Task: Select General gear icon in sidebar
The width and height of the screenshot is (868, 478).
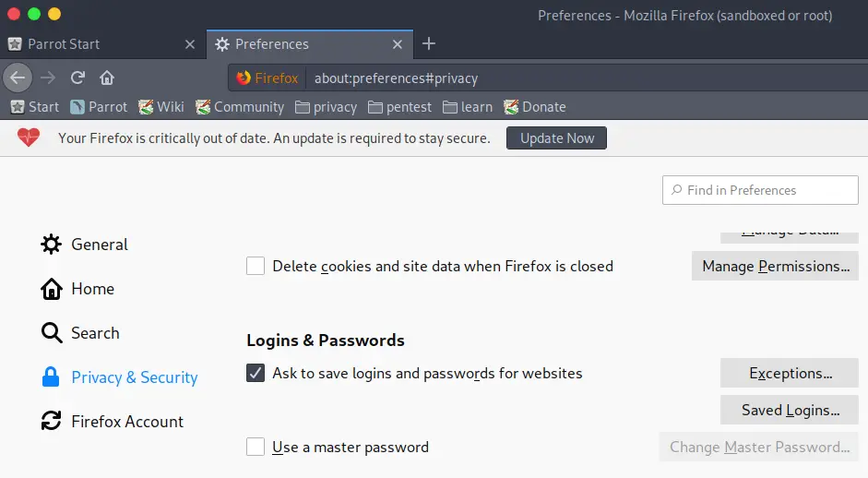Action: (51, 245)
